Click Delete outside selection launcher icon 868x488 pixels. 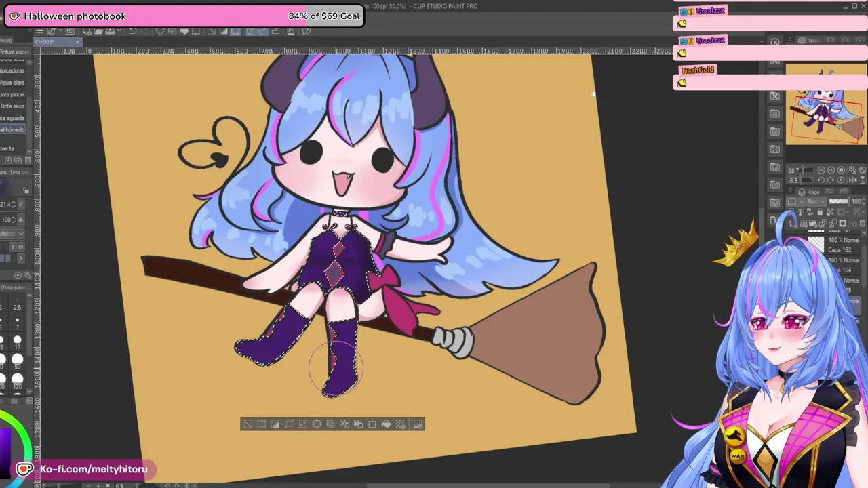(331, 424)
